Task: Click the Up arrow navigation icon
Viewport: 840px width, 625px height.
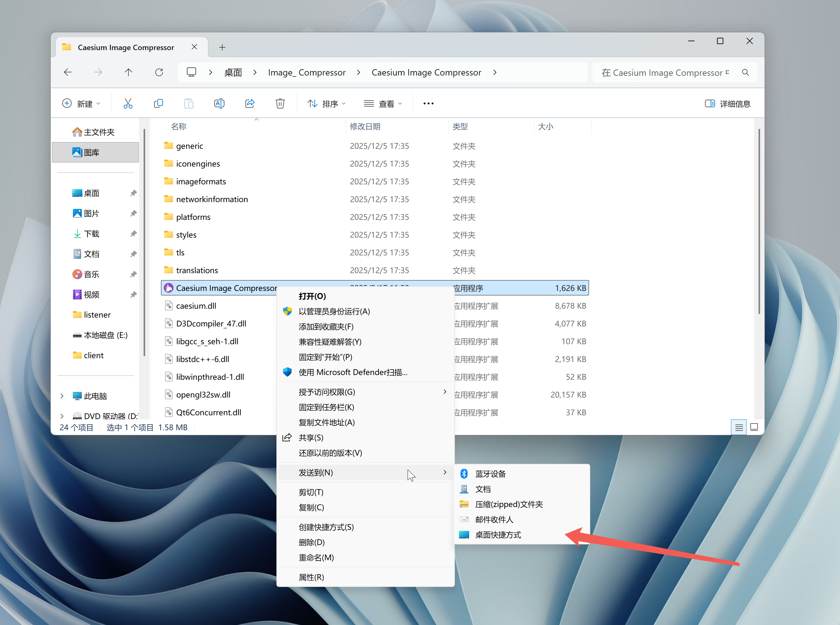Action: pos(128,72)
